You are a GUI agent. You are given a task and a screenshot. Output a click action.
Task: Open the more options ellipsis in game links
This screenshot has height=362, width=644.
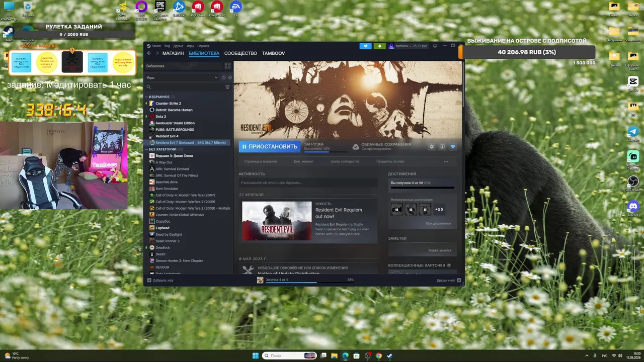pos(446,161)
